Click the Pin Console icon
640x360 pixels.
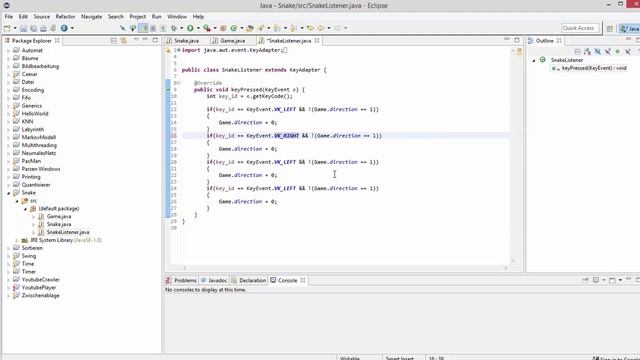[x=585, y=280]
